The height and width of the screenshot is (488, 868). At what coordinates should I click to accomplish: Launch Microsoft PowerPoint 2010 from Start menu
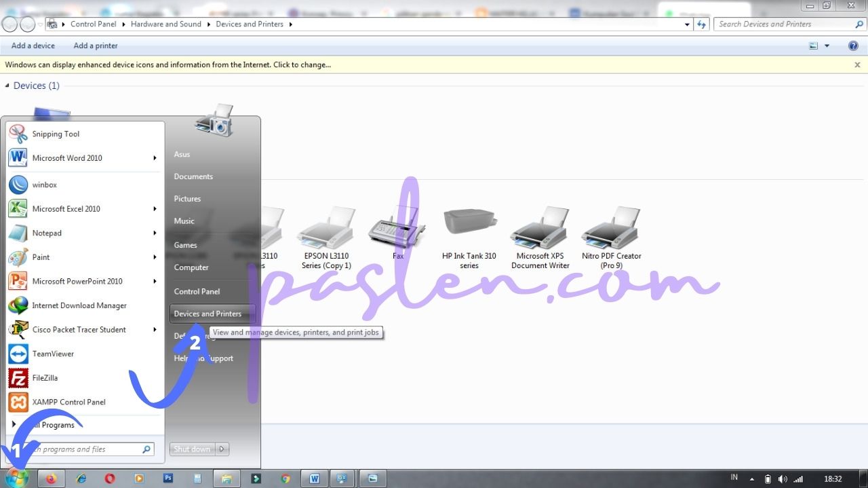click(x=85, y=281)
